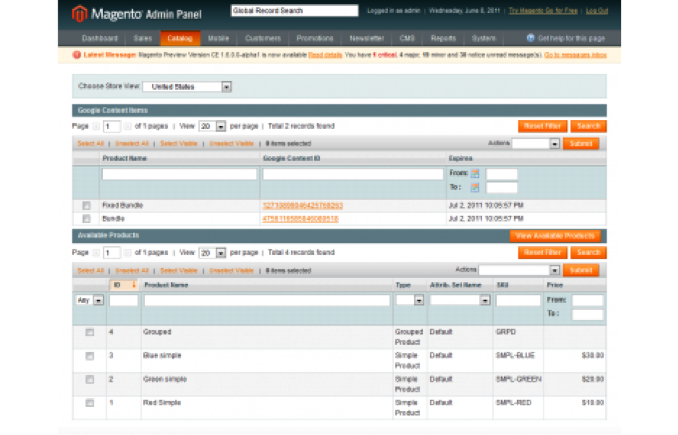
Task: Click the Global Record Search field
Action: click(294, 11)
